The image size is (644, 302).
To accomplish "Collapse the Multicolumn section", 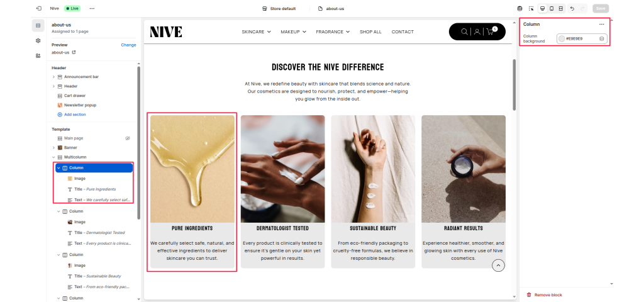I will tap(53, 157).
